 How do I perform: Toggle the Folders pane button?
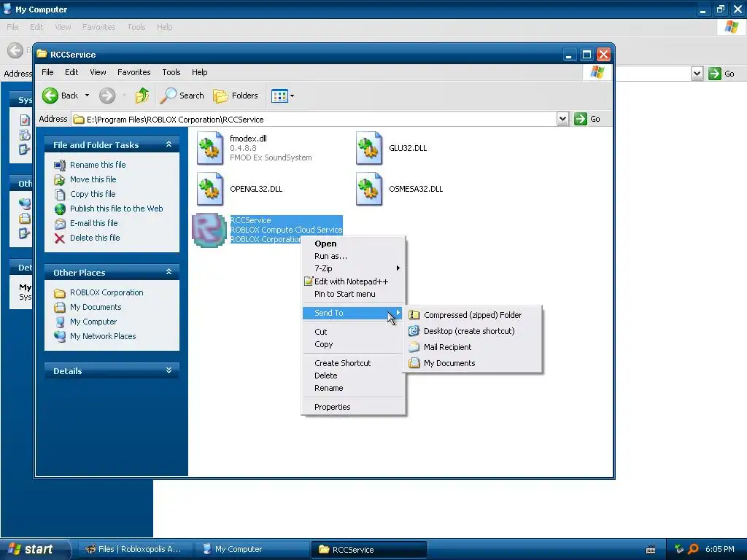coord(236,96)
